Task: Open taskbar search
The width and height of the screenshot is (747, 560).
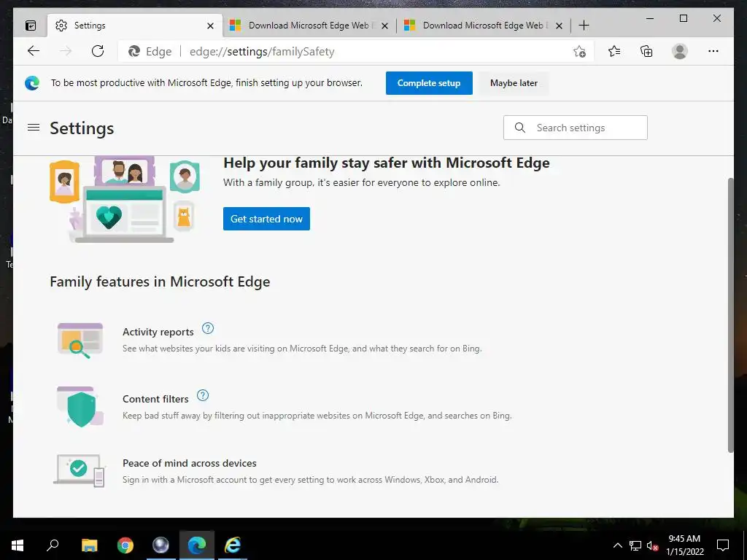Action: (53, 545)
